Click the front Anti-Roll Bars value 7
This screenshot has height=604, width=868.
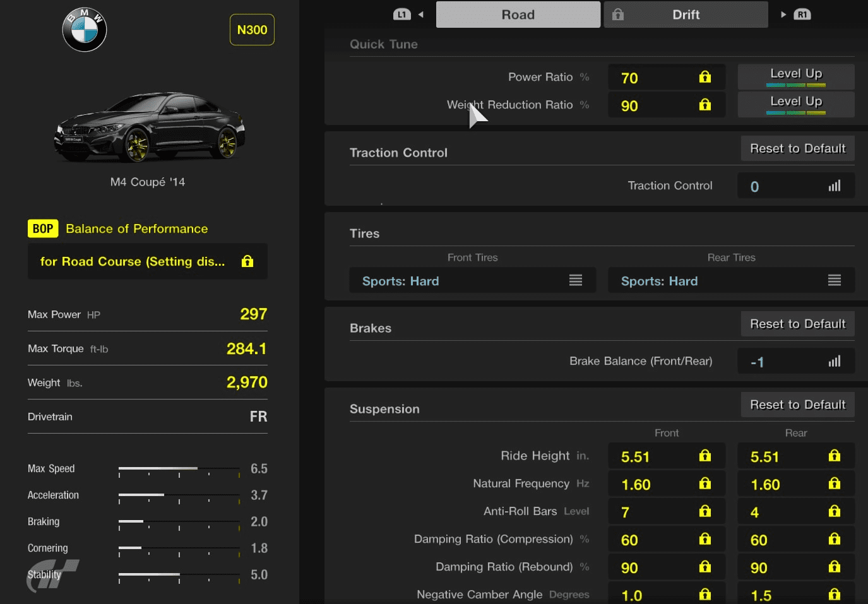625,512
